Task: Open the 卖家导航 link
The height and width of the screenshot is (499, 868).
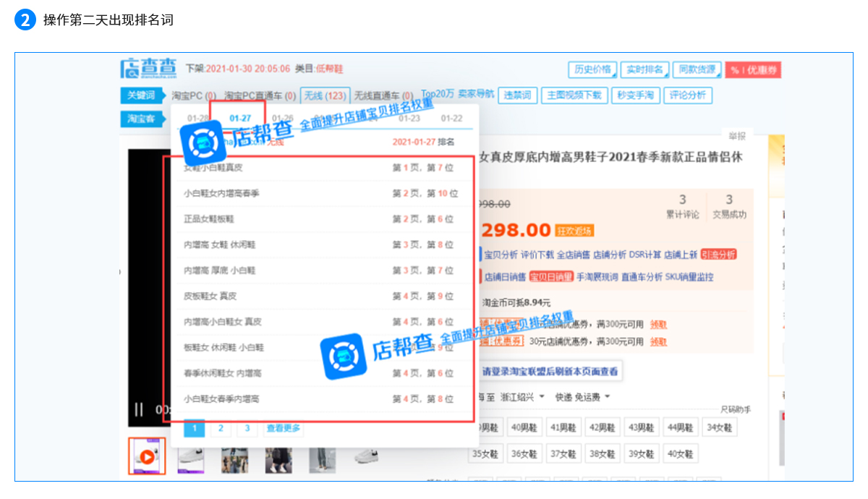Action: point(477,94)
